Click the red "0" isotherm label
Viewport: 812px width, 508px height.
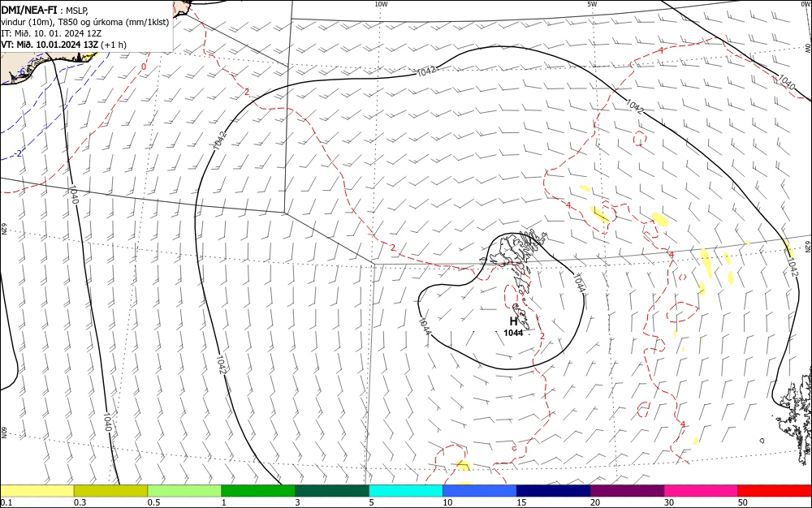144,67
